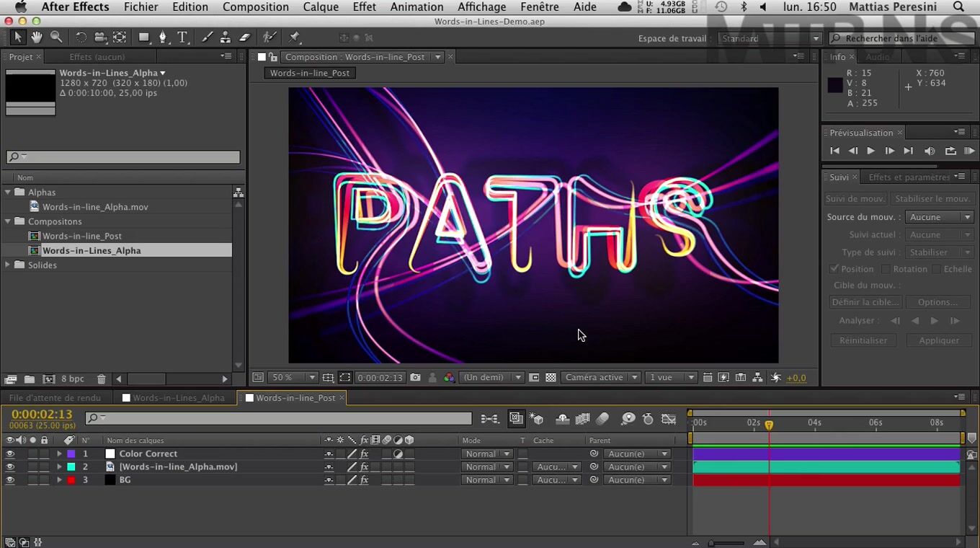980x548 pixels.
Task: Toggle the Rotation checkbox in Suivi panel
Action: tap(886, 269)
